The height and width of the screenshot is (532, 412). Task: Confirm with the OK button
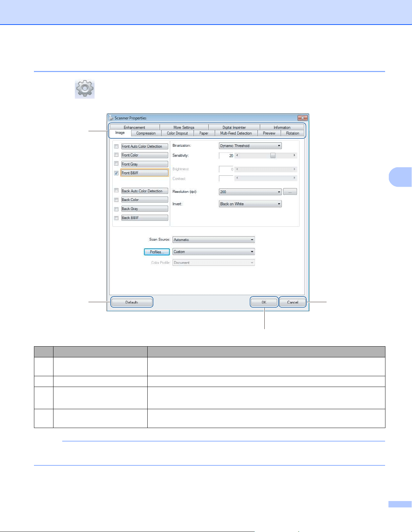point(264,302)
